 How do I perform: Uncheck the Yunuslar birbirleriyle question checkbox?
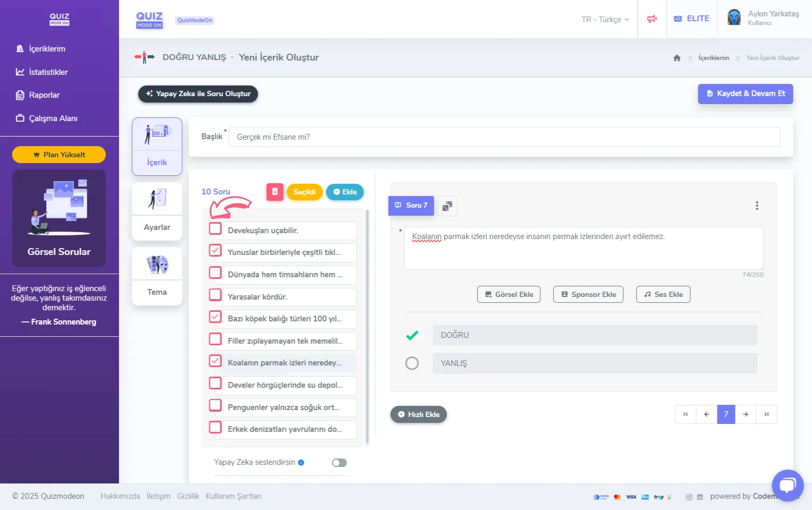pyautogui.click(x=215, y=251)
